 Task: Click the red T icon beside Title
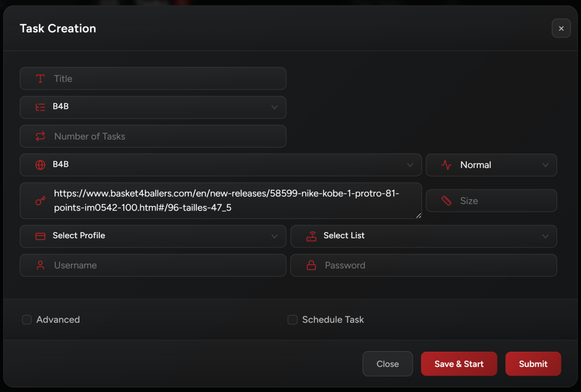click(40, 79)
